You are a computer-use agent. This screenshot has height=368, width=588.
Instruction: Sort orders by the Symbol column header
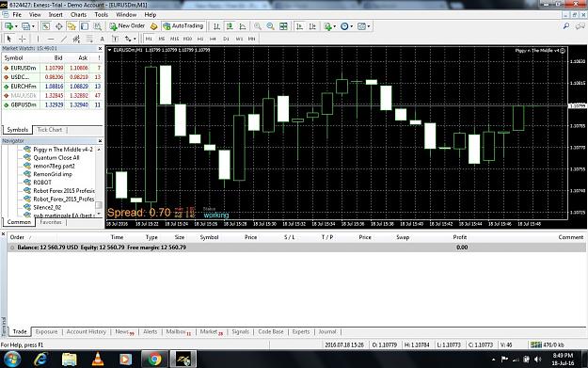pyautogui.click(x=209, y=237)
